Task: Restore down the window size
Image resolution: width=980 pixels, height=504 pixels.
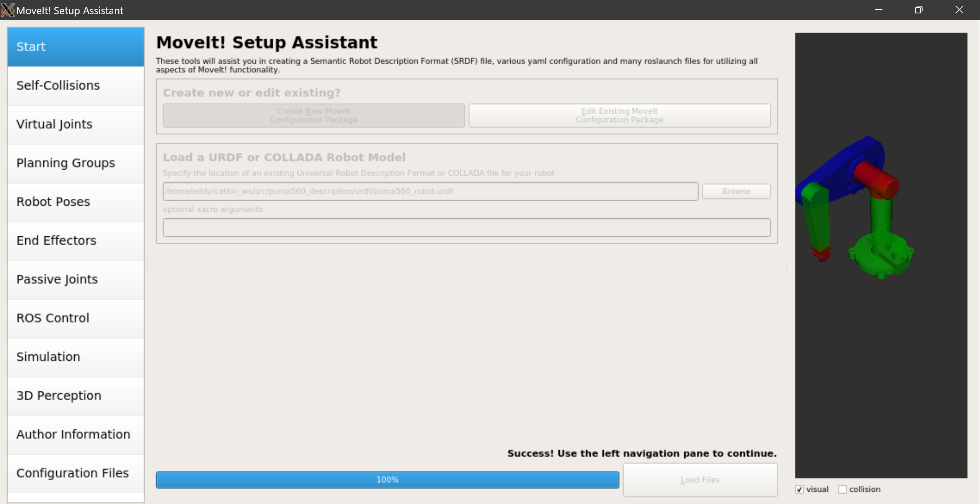Action: [918, 10]
